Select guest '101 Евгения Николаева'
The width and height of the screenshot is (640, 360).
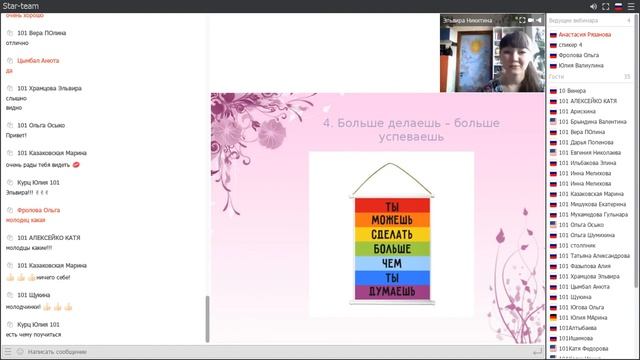(589, 153)
